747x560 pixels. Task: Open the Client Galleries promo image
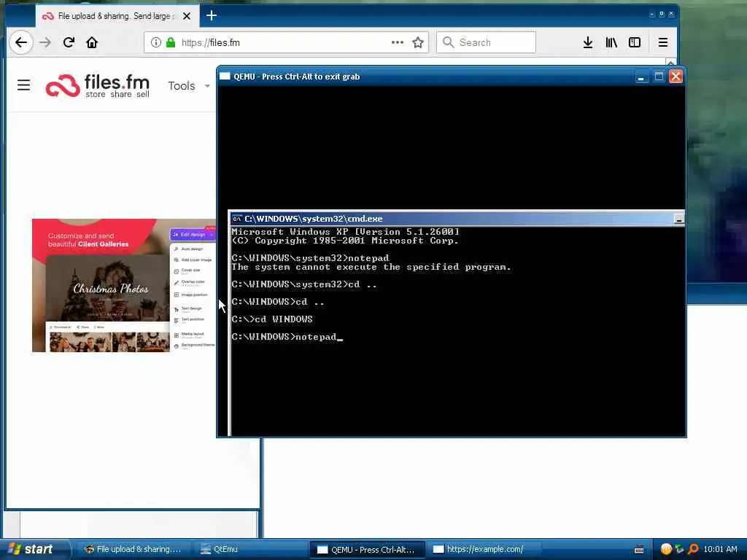click(124, 285)
